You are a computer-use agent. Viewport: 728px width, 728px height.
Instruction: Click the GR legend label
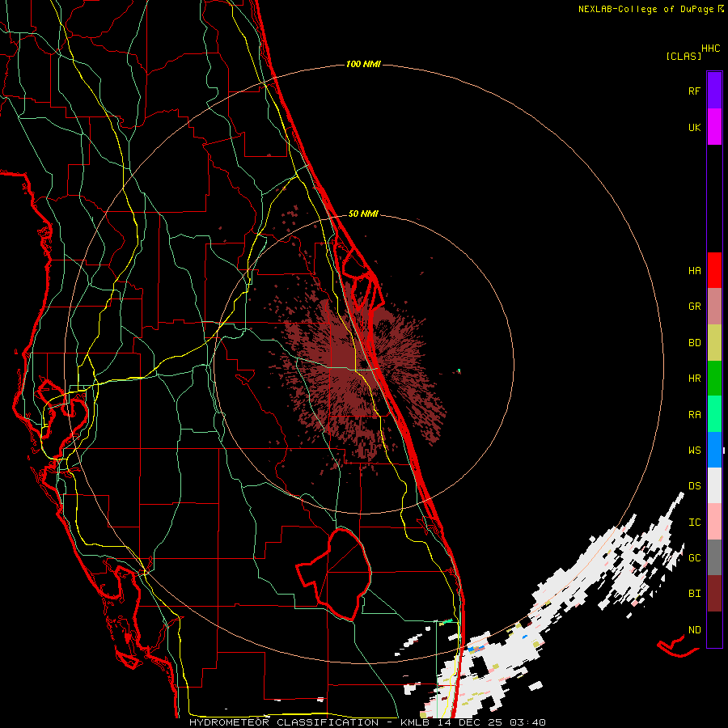click(x=694, y=307)
